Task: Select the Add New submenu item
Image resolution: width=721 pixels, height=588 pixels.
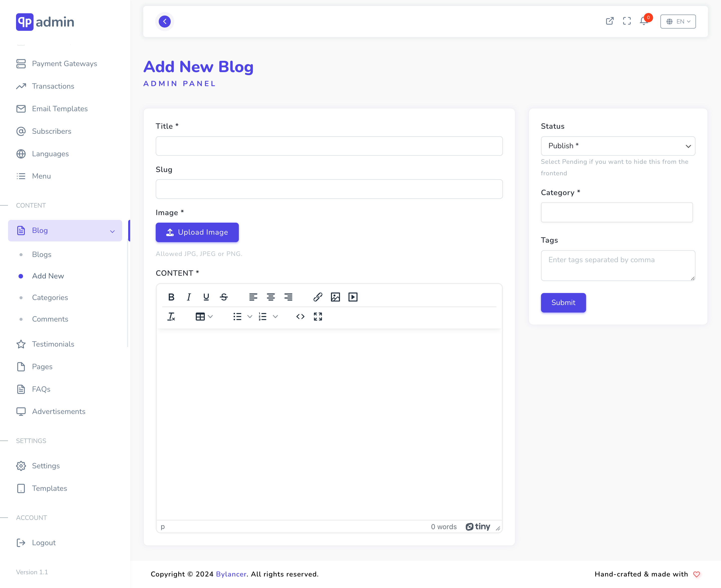Action: pos(48,276)
